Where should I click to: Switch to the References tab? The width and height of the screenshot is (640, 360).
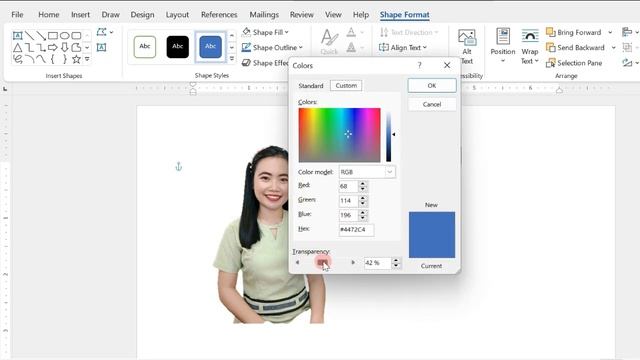(219, 15)
